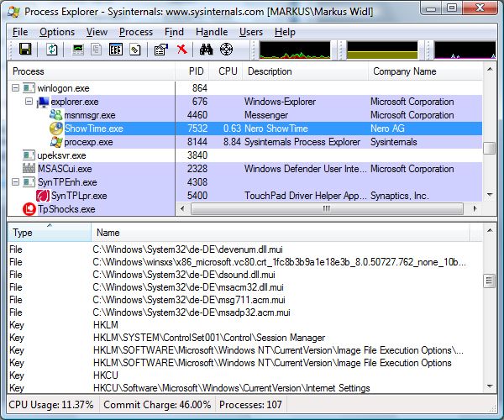504x420 pixels.
Task: Click the MSASCui.exe castle wall icon
Action: point(29,168)
